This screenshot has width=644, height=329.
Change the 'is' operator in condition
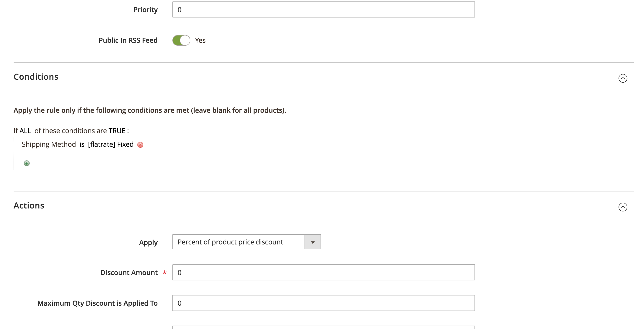point(82,144)
